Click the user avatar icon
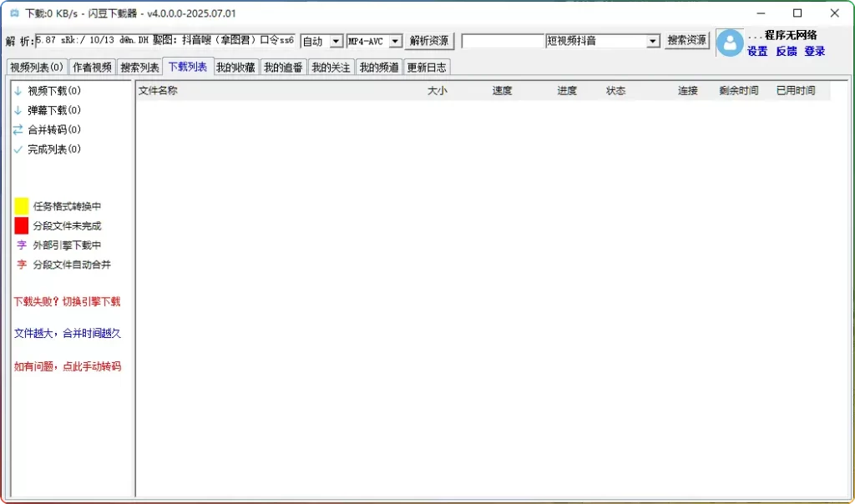 [730, 43]
